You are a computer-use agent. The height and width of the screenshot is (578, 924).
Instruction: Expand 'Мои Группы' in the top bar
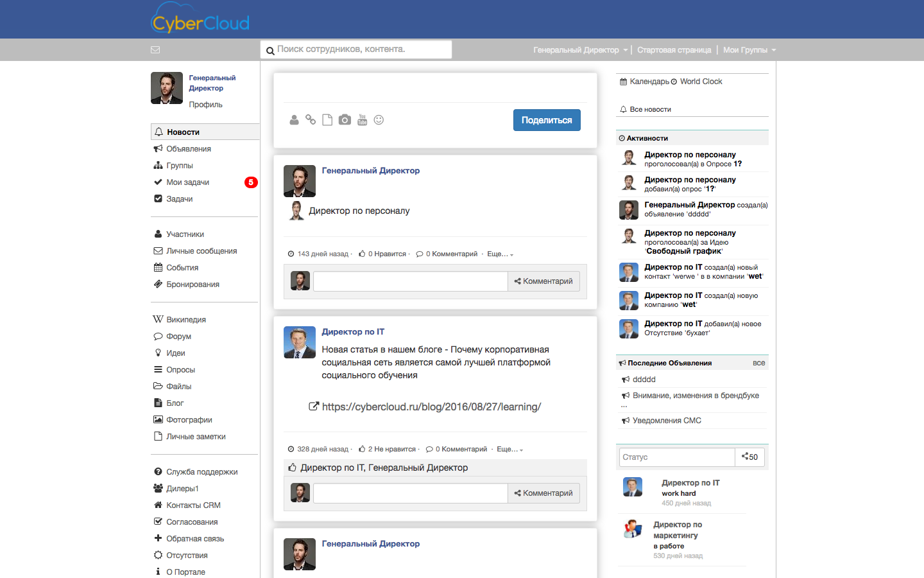pos(748,49)
